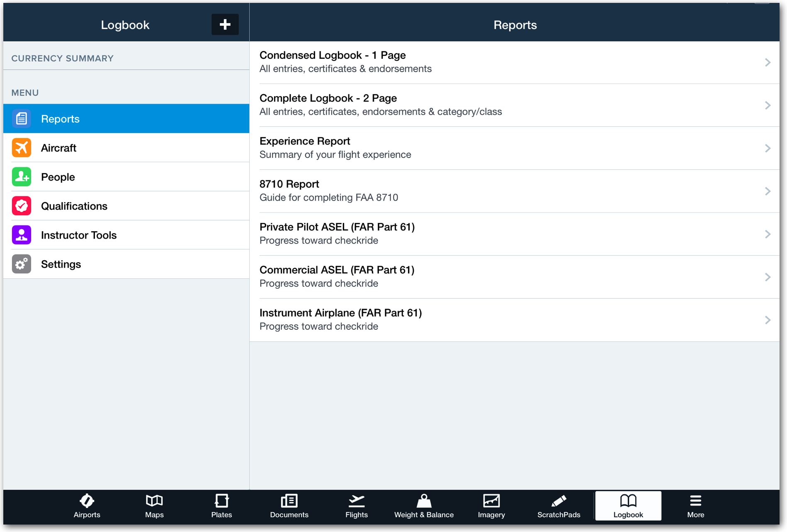Add a new logbook entry with plus button
The height and width of the screenshot is (532, 787).
point(225,24)
